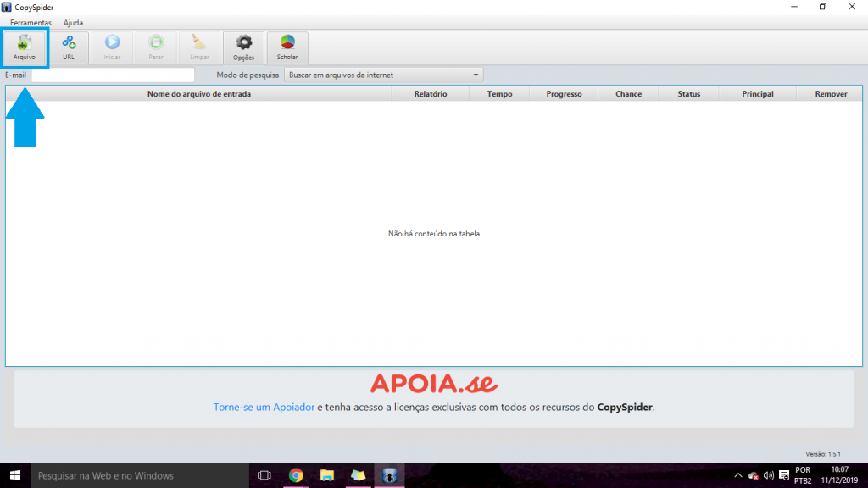The image size is (868, 488).
Task: Click the Remover column header
Action: (831, 94)
